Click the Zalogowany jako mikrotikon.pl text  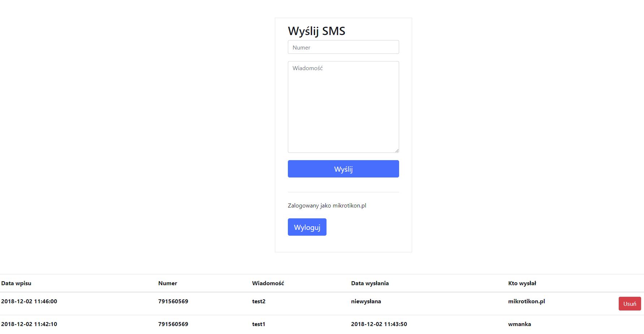click(327, 205)
